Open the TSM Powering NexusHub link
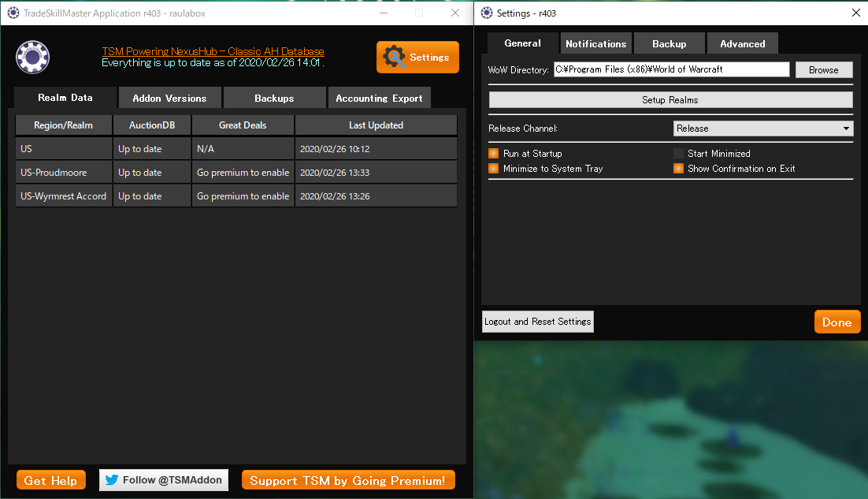Viewport: 868px width, 499px height. [213, 51]
